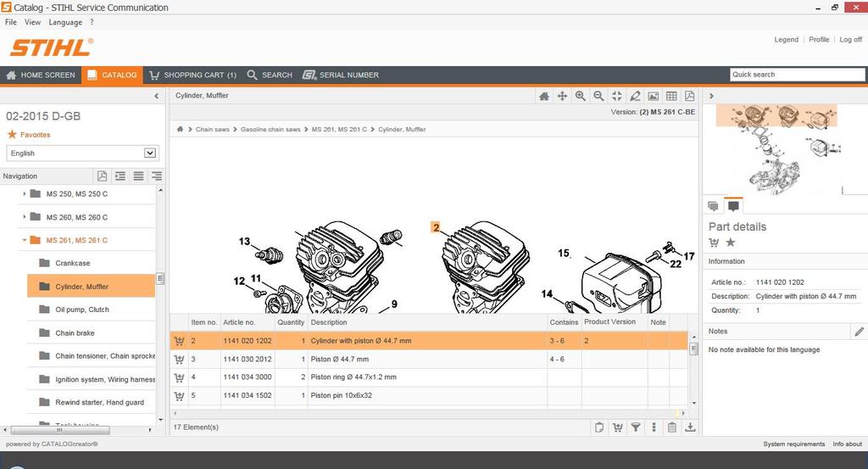Add part to cart in Part details
This screenshot has width=868, height=469.
click(x=714, y=243)
